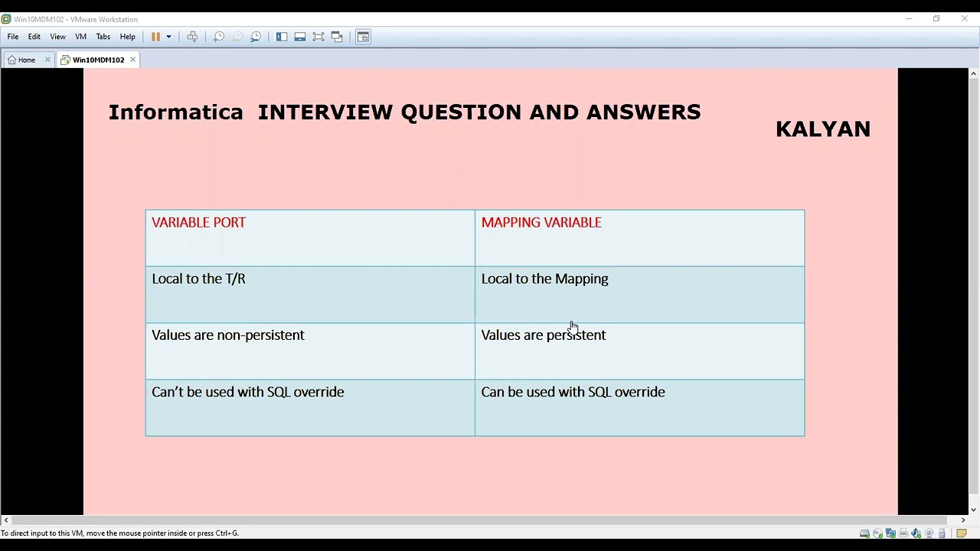Image resolution: width=980 pixels, height=551 pixels.
Task: Click the "Values are persistent" cell
Action: [639, 351]
